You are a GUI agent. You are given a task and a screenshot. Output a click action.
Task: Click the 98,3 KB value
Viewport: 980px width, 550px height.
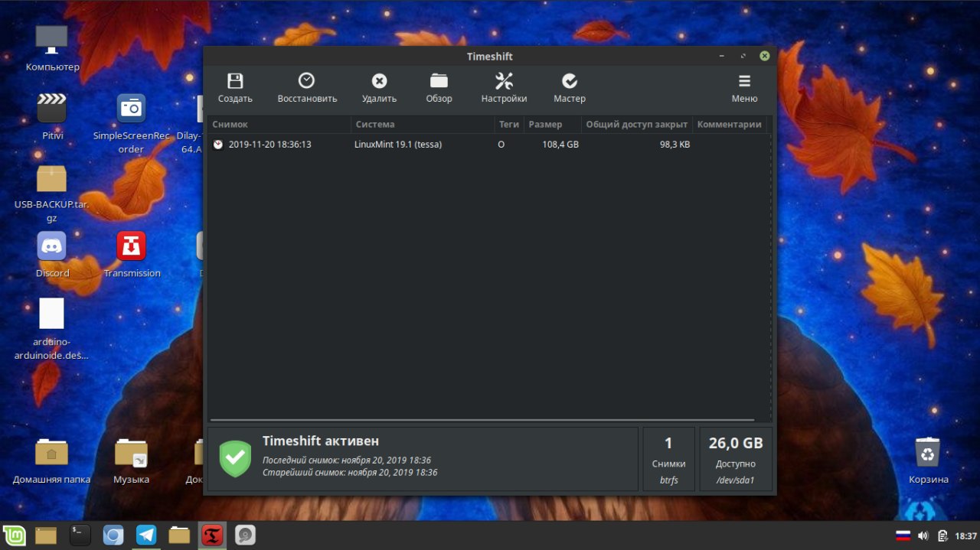point(675,144)
